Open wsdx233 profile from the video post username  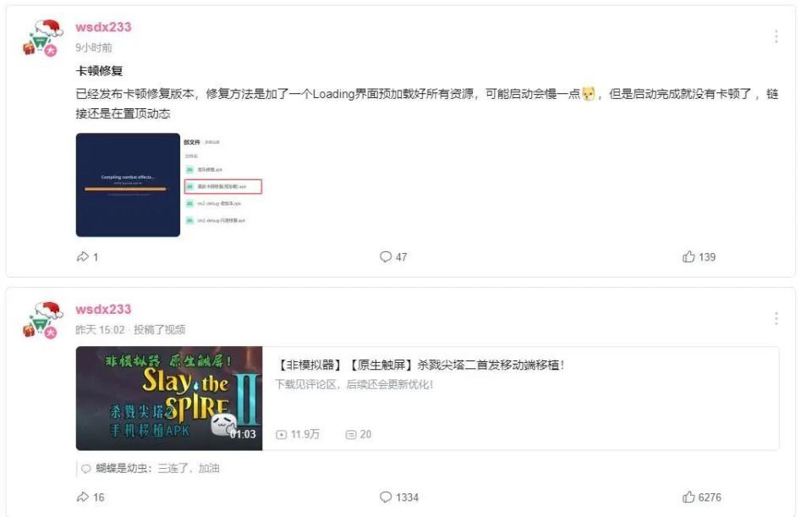click(x=103, y=309)
